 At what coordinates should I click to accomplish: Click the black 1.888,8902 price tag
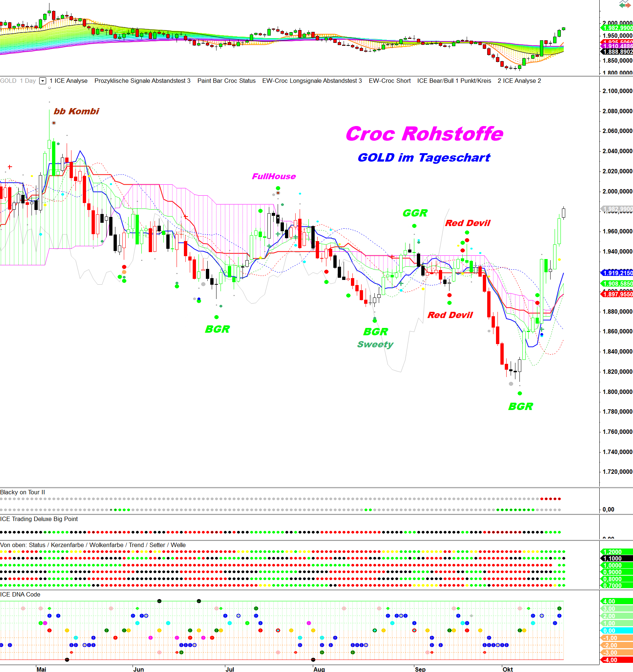tap(617, 52)
